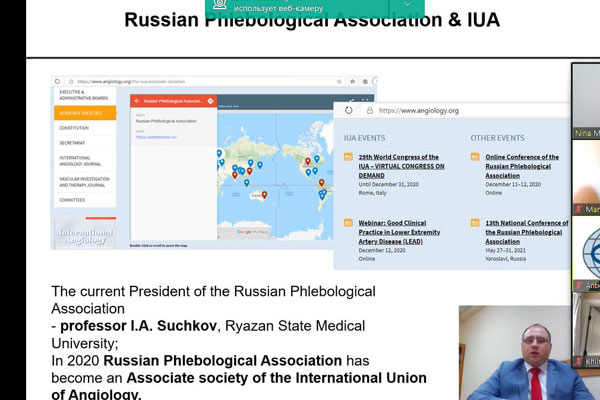Click the refresh icon beside angiology.org address
This screenshot has height=400, width=600.
[x=349, y=110]
